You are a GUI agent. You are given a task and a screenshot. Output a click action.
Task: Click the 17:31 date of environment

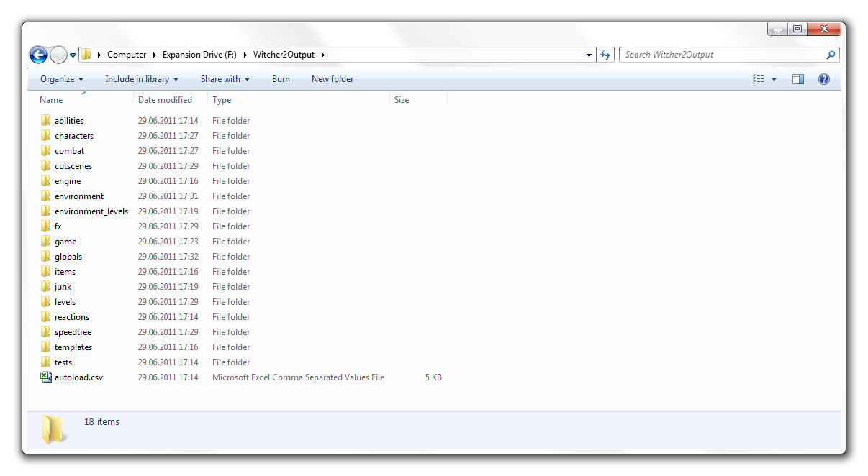click(x=168, y=196)
